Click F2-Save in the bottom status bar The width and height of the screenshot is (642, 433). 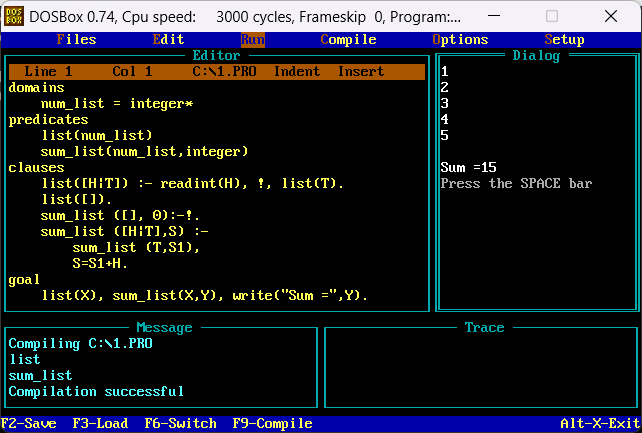[29, 424]
